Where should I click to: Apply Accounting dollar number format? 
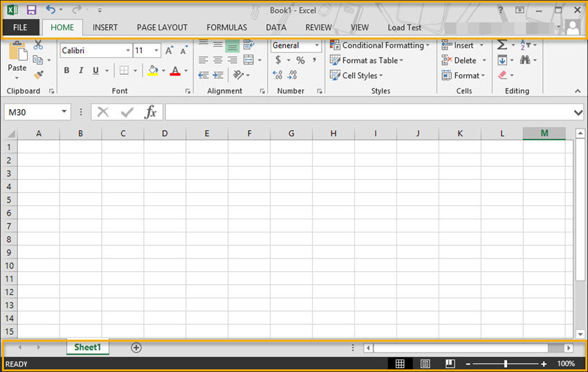point(278,60)
